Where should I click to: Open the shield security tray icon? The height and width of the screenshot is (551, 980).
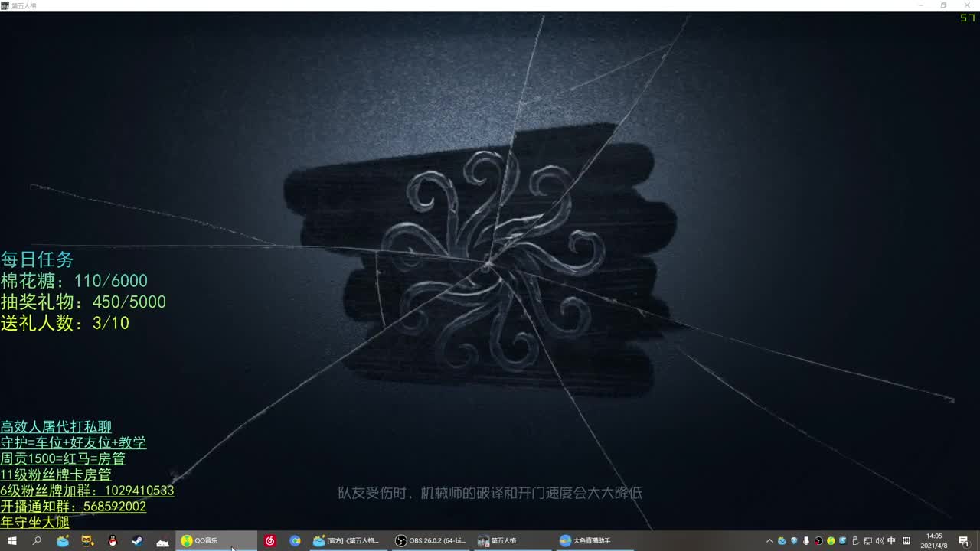(x=794, y=541)
